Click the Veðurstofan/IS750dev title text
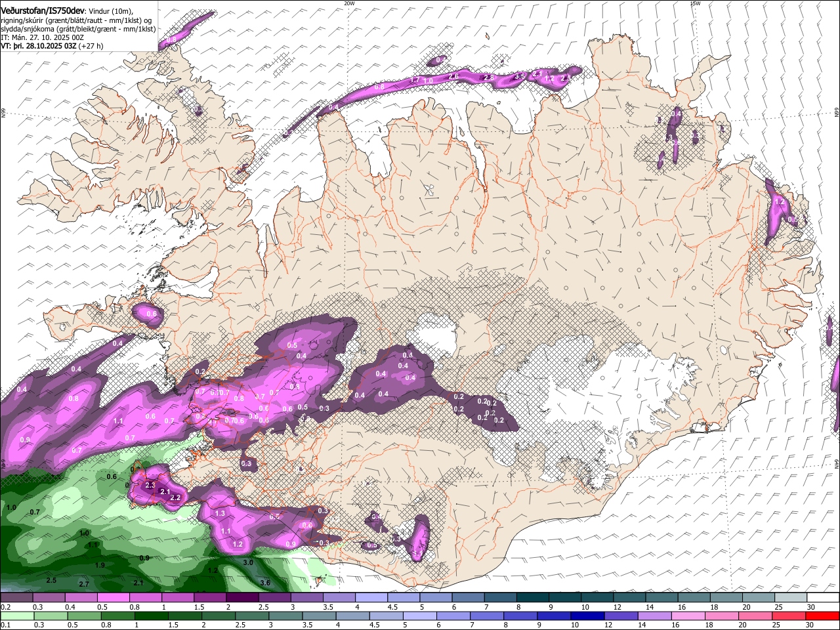This screenshot has height=630, width=840. [x=43, y=10]
